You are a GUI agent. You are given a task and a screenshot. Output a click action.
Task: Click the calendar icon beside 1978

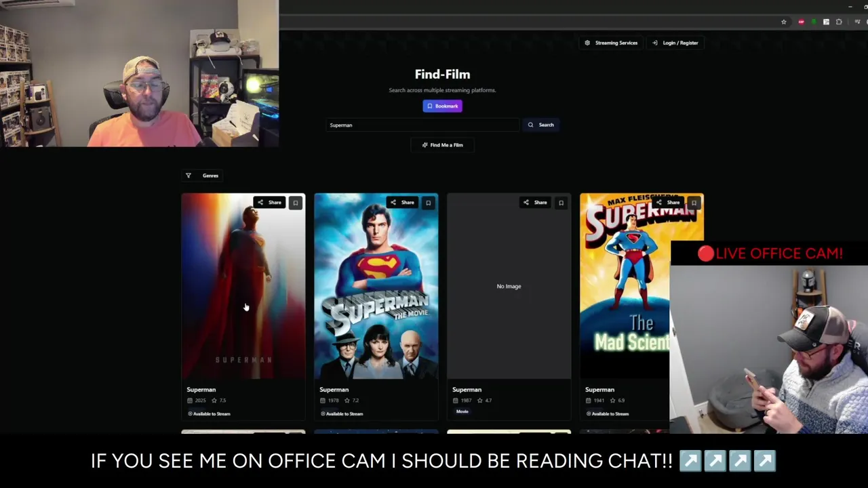tap(323, 401)
